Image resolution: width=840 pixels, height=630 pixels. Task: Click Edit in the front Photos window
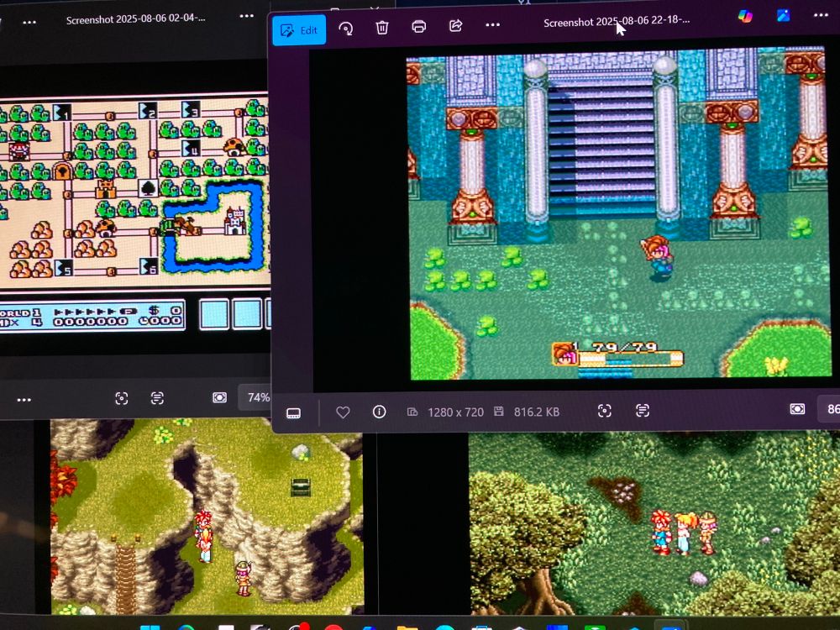point(299,30)
